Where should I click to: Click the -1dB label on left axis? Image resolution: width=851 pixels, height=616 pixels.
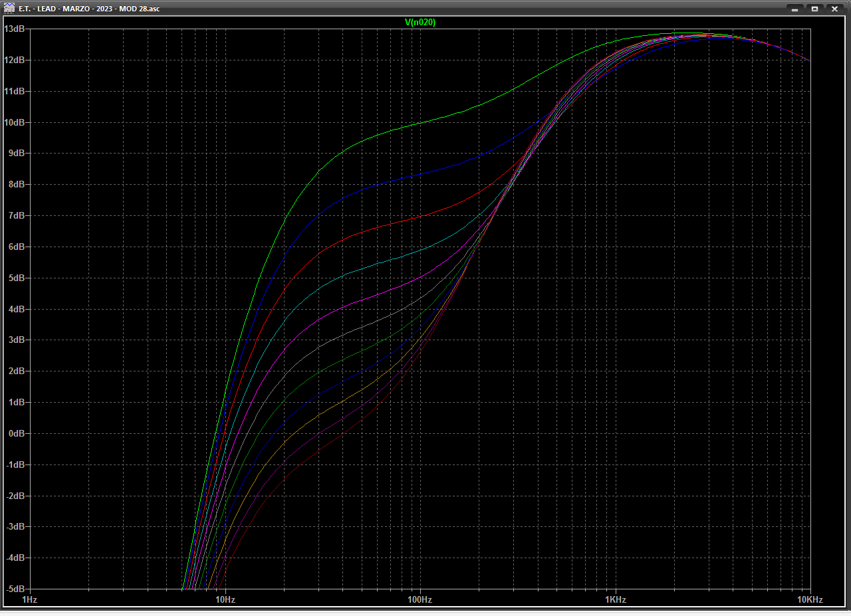pos(15,464)
